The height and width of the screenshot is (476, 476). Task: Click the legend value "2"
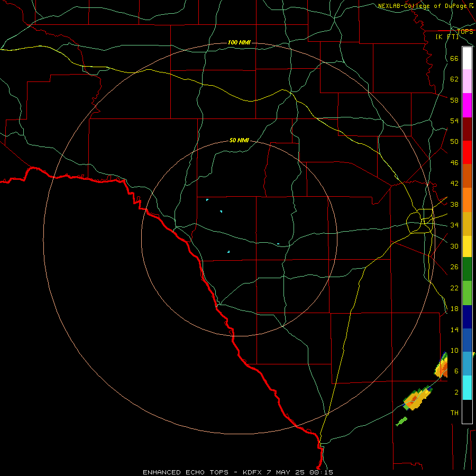coord(456,392)
